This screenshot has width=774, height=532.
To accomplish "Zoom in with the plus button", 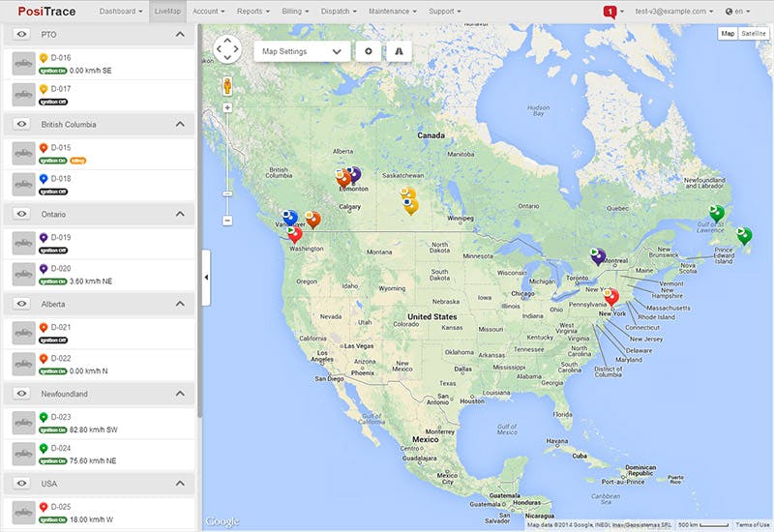I will coord(227,107).
